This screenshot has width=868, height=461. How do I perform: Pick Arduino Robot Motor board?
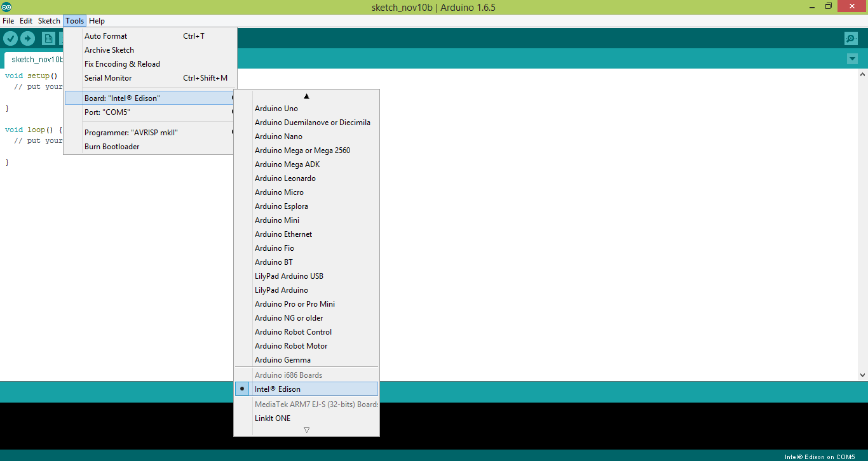click(306, 346)
